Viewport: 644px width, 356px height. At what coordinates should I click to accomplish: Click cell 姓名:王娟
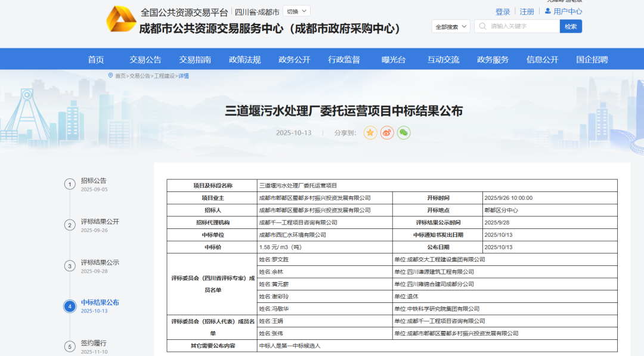(x=324, y=321)
